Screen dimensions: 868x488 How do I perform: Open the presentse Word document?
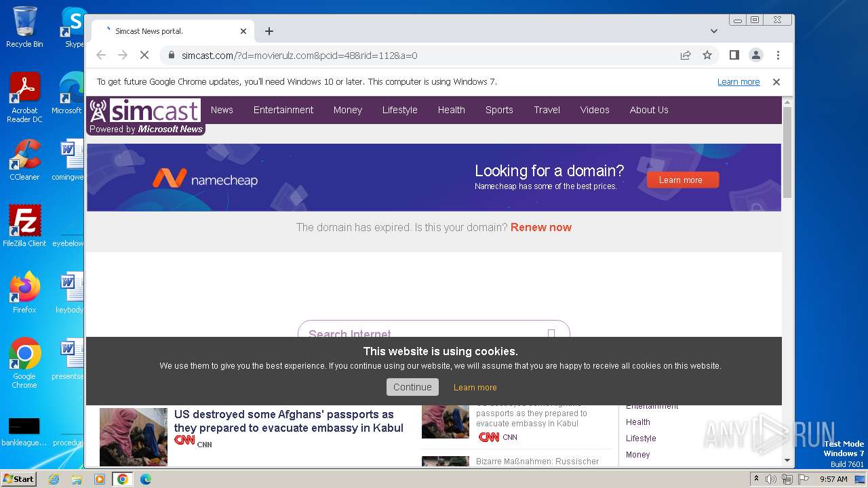(71, 359)
